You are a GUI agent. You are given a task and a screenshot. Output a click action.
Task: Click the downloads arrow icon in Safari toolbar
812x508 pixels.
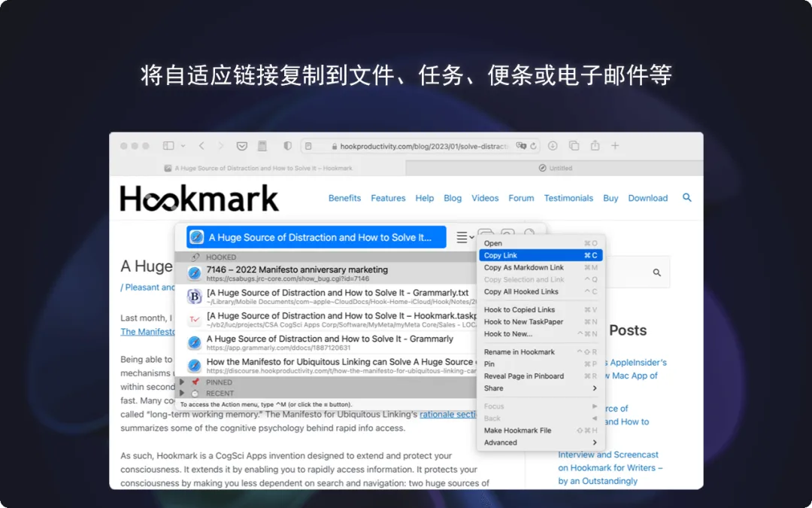[x=552, y=145]
